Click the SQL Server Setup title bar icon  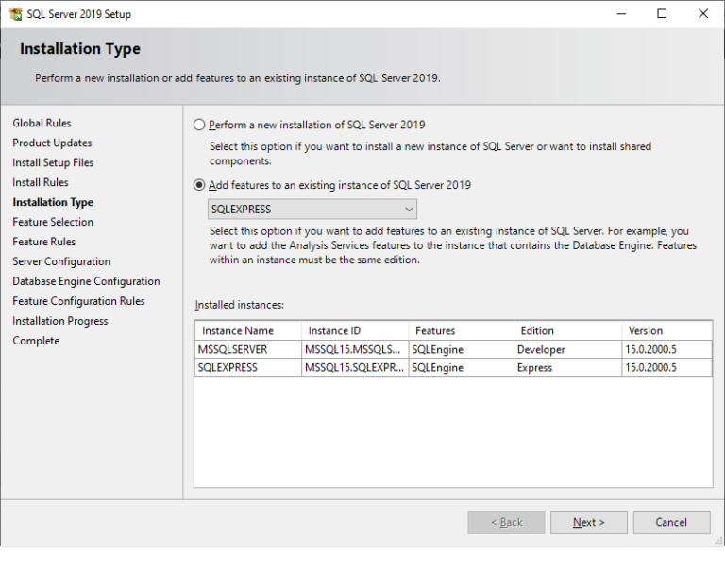point(16,14)
